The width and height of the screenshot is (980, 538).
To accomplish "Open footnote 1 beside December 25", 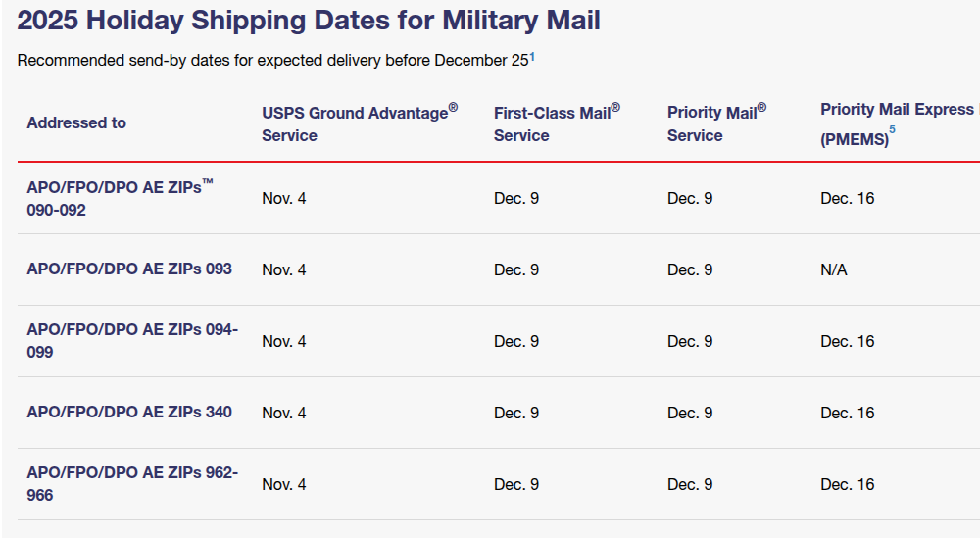I will (532, 57).
